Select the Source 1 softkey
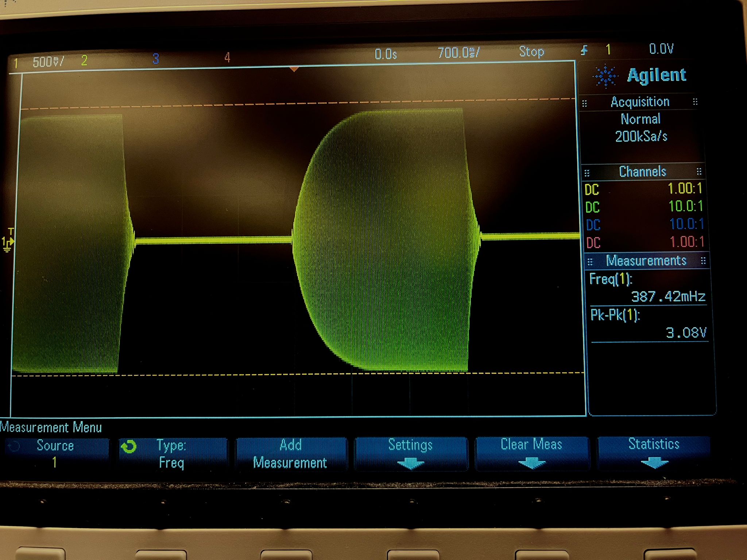The width and height of the screenshot is (747, 560). pyautogui.click(x=55, y=454)
